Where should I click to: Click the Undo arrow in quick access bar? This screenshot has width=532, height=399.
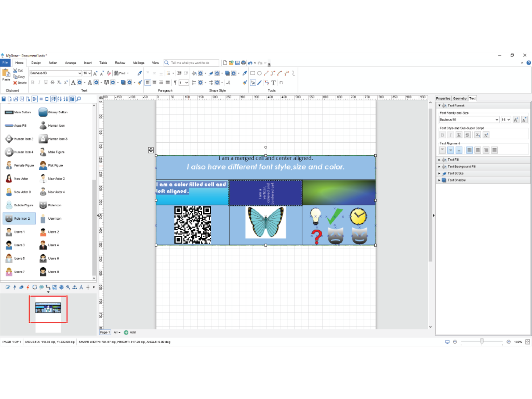[x=250, y=63]
